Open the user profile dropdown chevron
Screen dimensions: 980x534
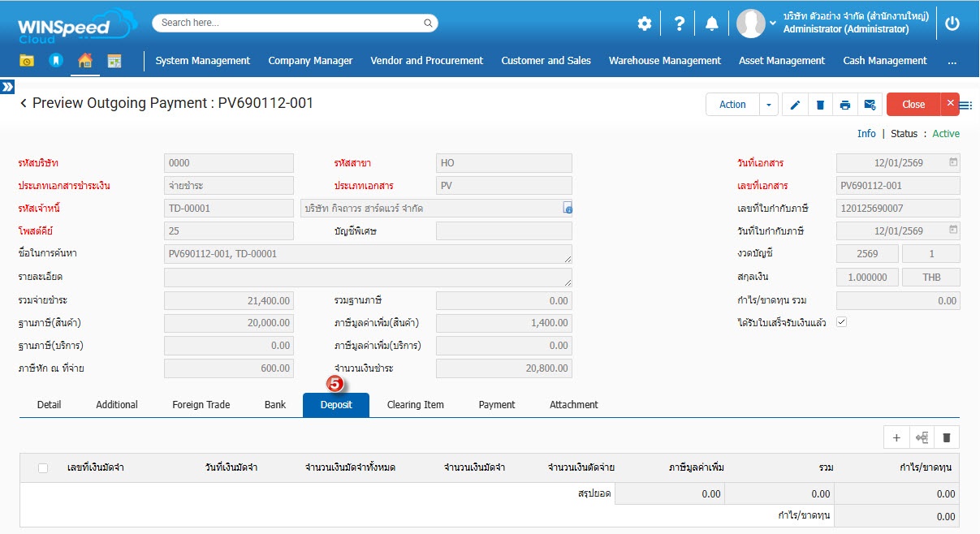(x=773, y=24)
